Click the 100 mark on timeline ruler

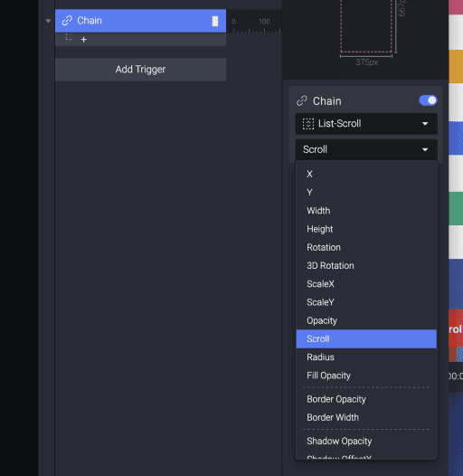tap(264, 22)
